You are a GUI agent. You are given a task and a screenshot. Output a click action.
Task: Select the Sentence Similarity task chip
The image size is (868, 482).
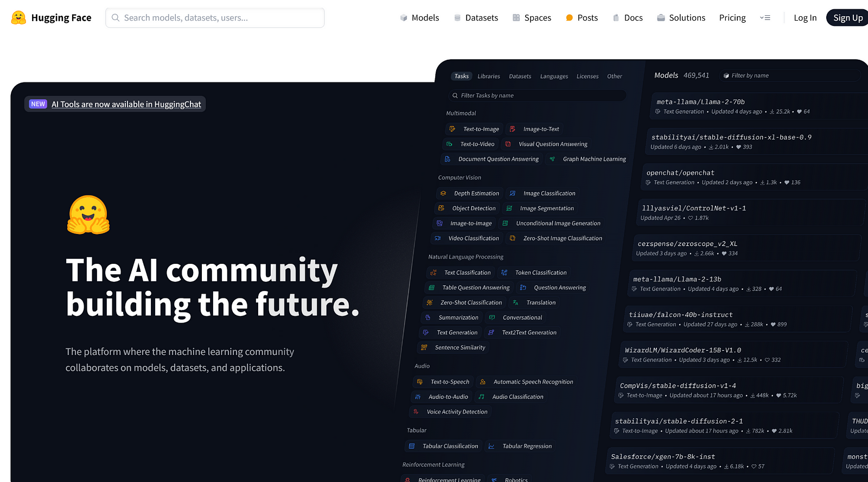point(454,347)
